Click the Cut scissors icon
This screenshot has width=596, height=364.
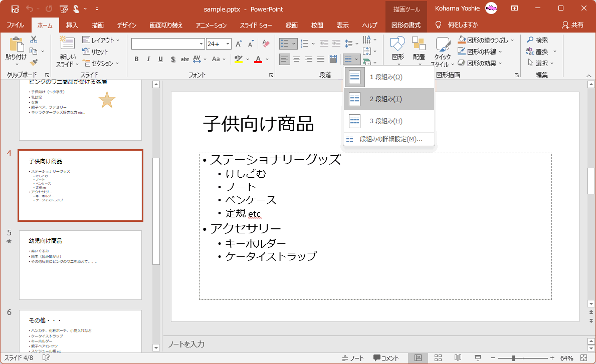34,40
